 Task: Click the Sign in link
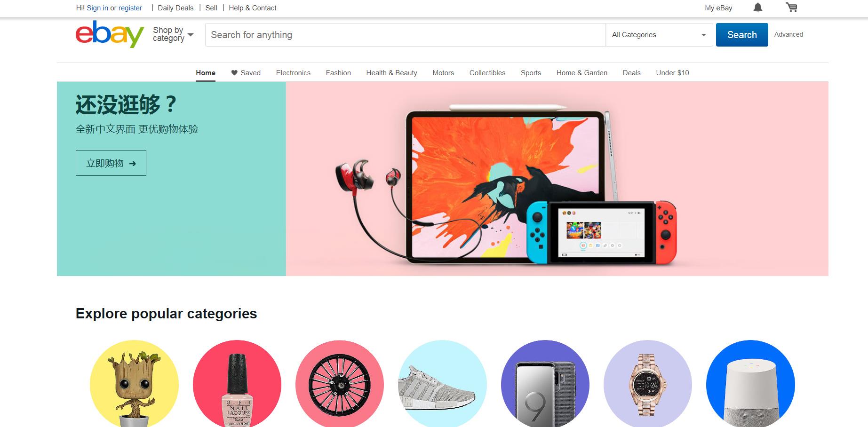pyautogui.click(x=97, y=8)
